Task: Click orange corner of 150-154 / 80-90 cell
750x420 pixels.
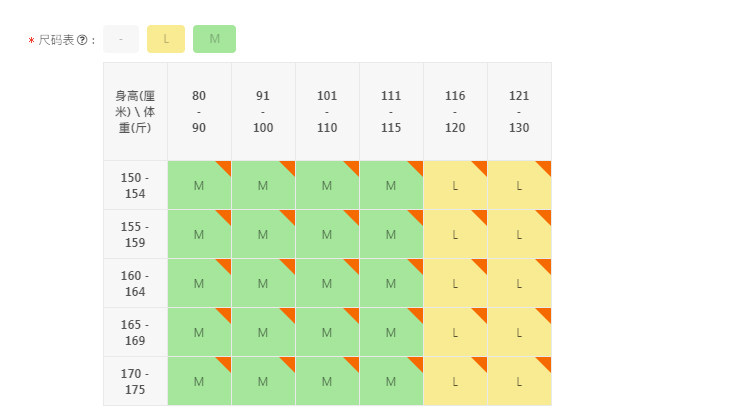Action: 225,166
